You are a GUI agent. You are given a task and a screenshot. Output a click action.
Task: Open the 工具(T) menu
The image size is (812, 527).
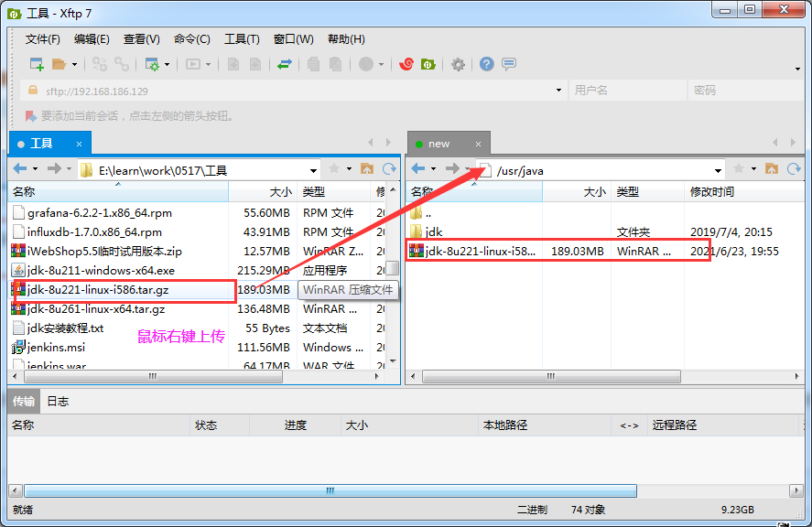click(x=242, y=39)
